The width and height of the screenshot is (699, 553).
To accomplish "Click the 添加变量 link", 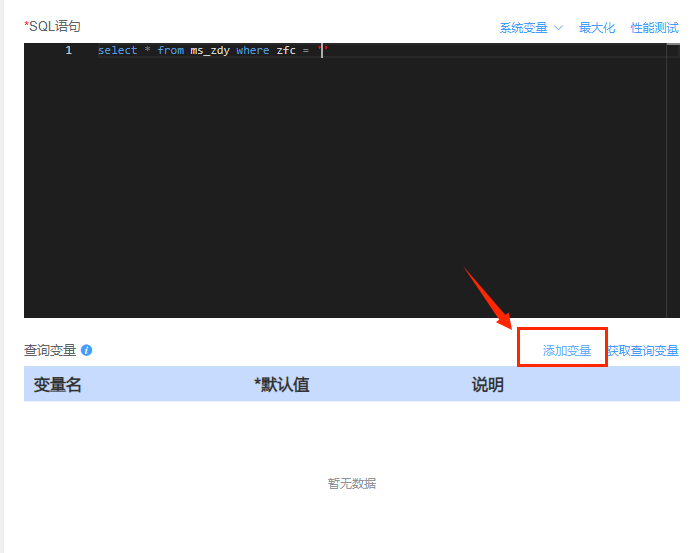I will [x=567, y=351].
